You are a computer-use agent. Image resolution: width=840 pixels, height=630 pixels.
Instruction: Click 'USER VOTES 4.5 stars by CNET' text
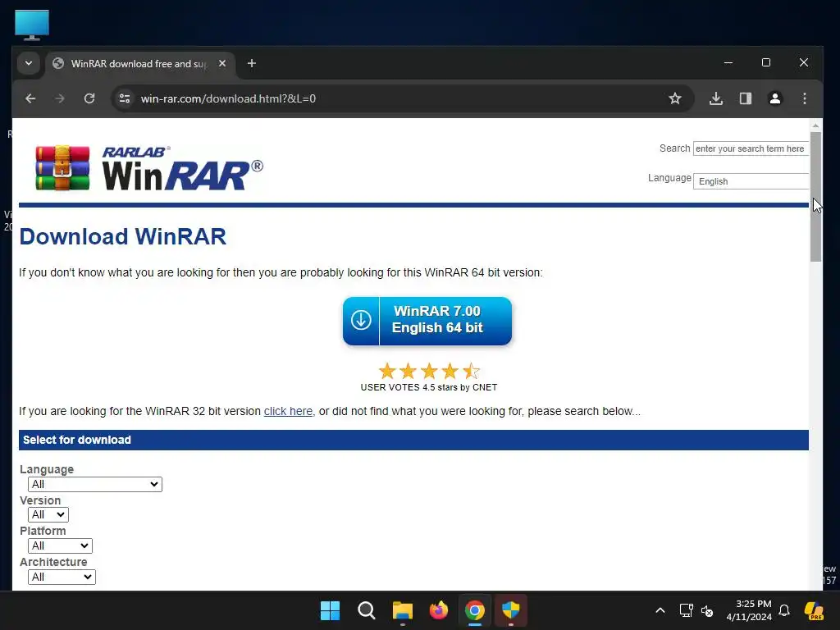coord(429,387)
